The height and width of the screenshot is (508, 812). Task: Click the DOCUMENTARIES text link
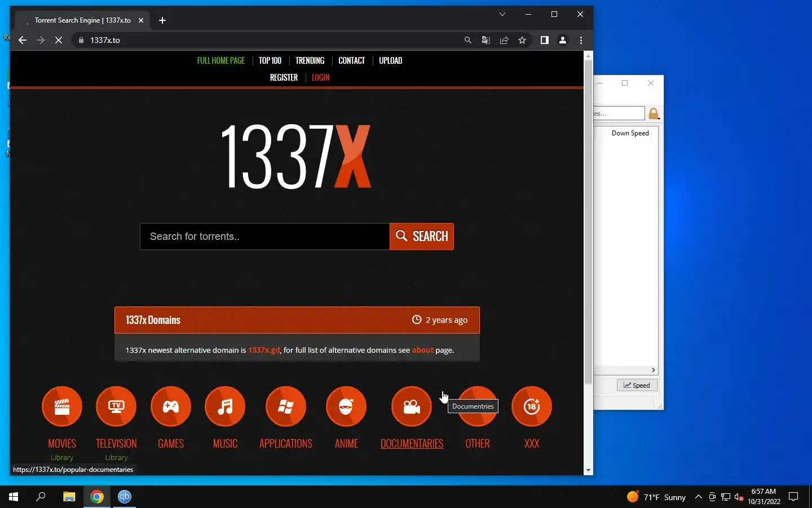(x=412, y=444)
